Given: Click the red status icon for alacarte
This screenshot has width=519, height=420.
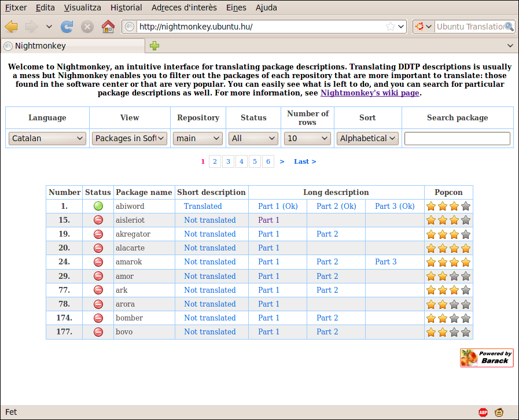Looking at the screenshot, I should pyautogui.click(x=98, y=248).
